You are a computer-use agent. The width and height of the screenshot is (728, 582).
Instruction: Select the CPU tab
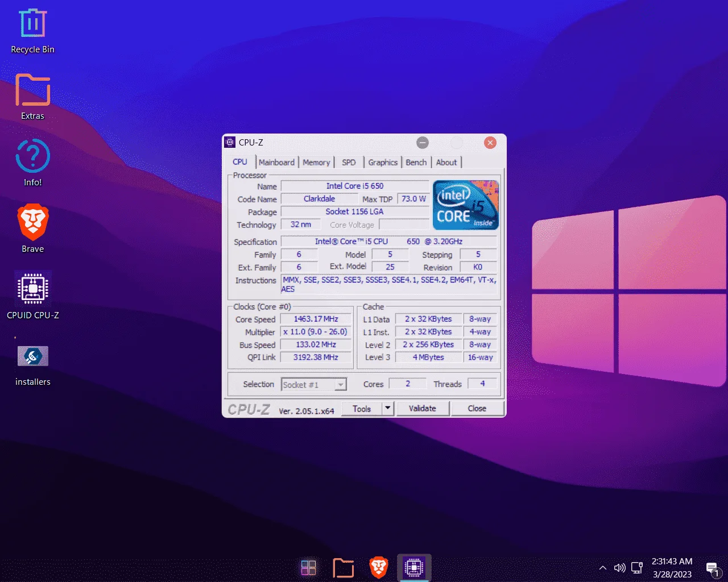coord(240,162)
